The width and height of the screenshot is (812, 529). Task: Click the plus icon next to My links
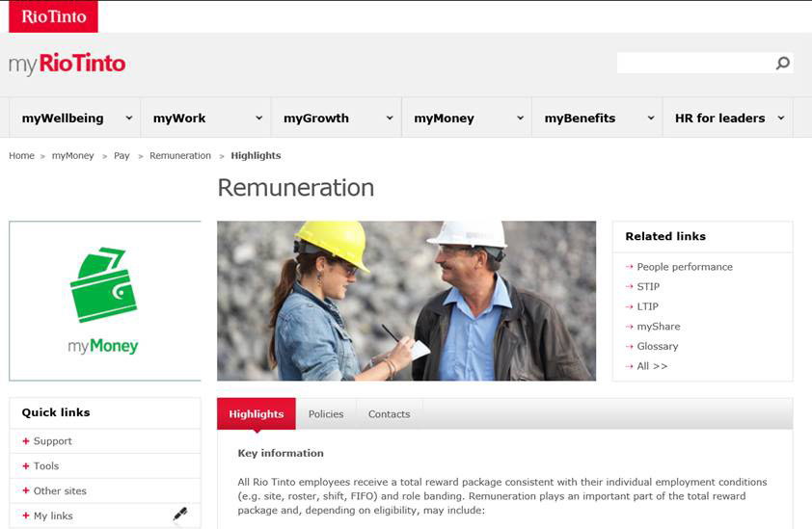tap(26, 516)
